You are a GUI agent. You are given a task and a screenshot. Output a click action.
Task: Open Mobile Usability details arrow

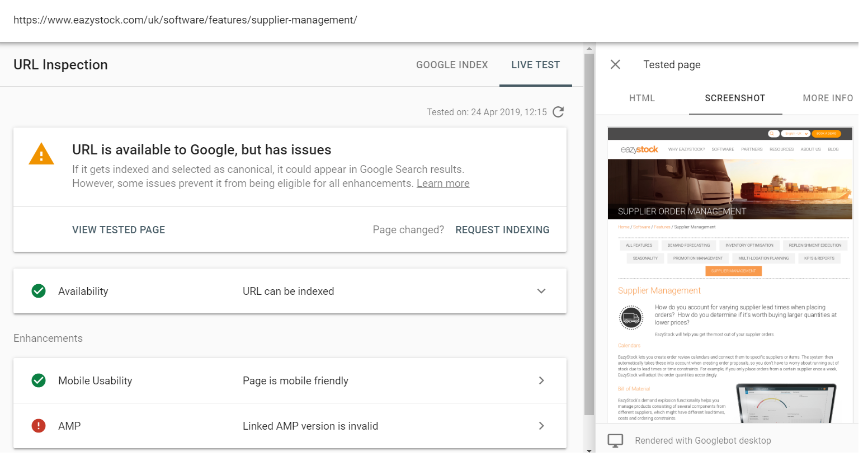[x=541, y=380]
